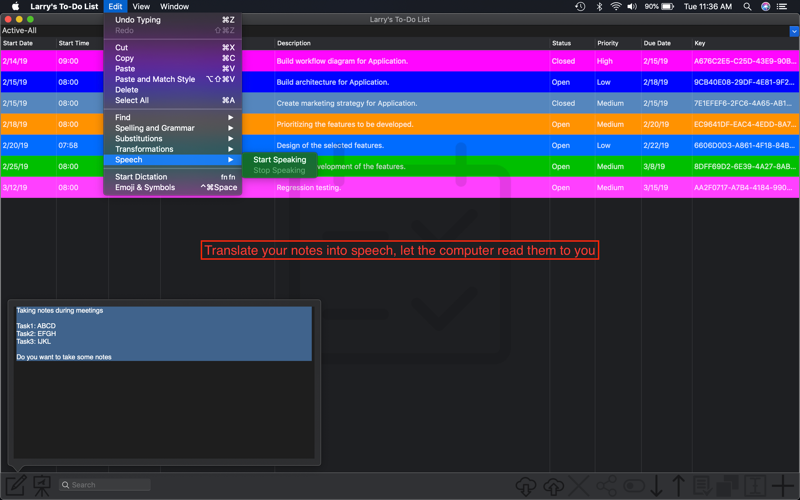Click the 3/8/19 due date cell
Image resolution: width=800 pixels, height=500 pixels.
tap(654, 166)
